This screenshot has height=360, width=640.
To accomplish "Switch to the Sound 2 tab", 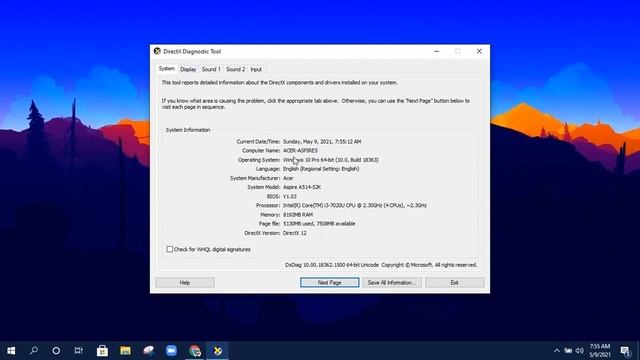I will (x=236, y=69).
